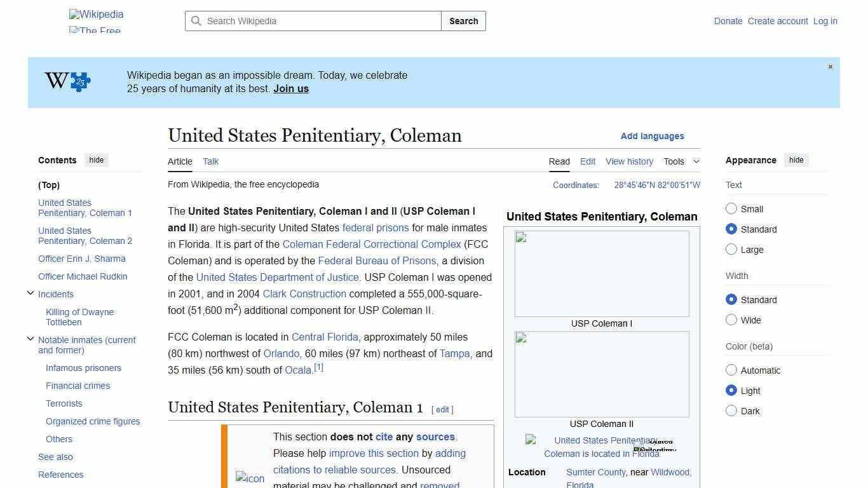Click the USP Coleman I image placeholder
The width and height of the screenshot is (868, 488).
click(x=601, y=273)
